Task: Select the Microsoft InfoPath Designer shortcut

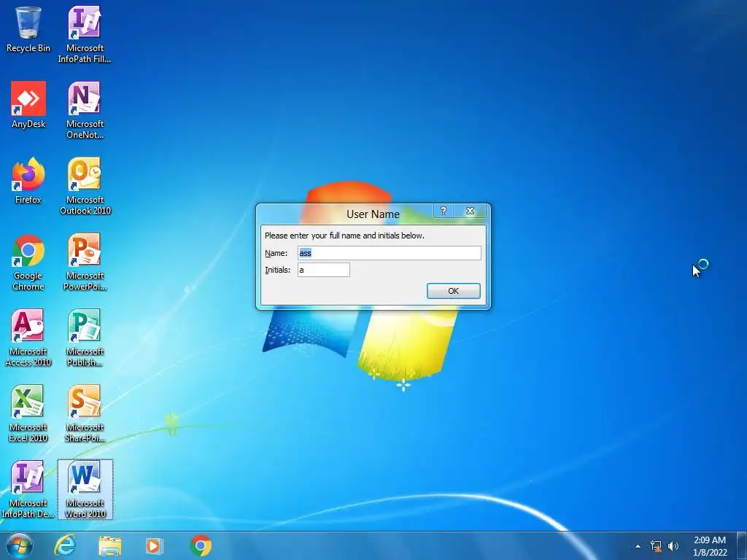Action: coord(28,489)
